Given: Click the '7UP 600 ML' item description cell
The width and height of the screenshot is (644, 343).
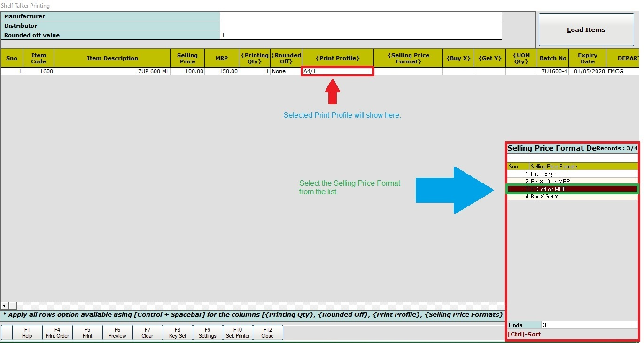Looking at the screenshot, I should [x=112, y=71].
